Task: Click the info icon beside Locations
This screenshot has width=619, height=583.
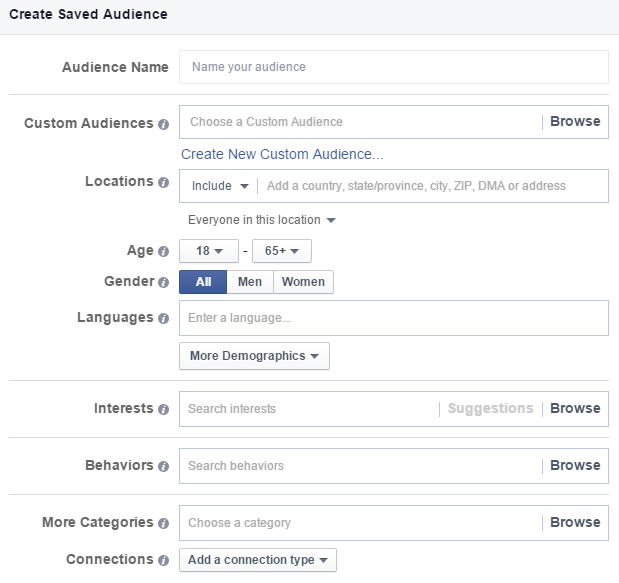Action: click(163, 182)
